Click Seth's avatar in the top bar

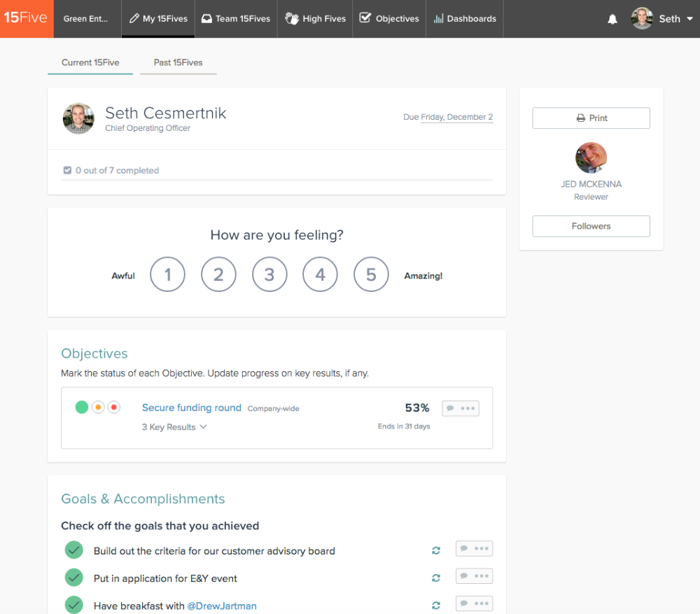(642, 18)
